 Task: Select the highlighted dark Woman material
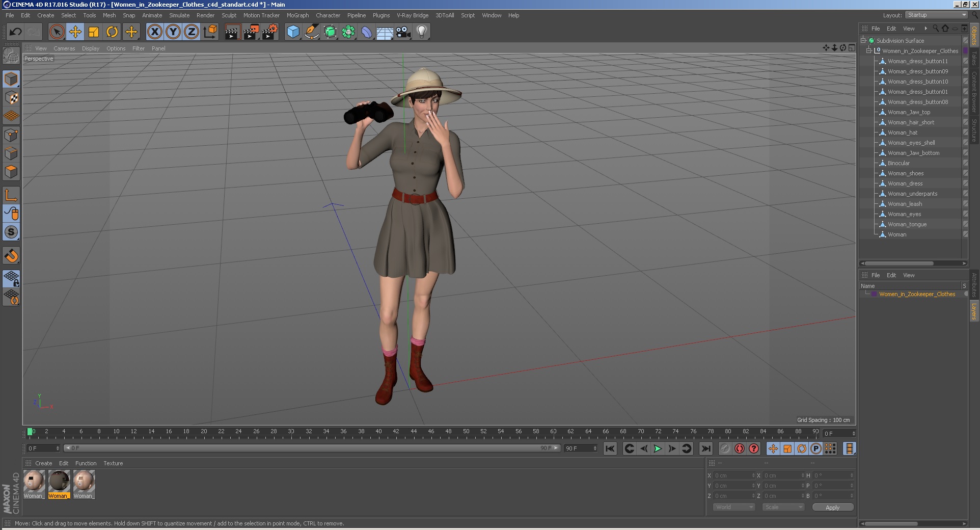59,484
